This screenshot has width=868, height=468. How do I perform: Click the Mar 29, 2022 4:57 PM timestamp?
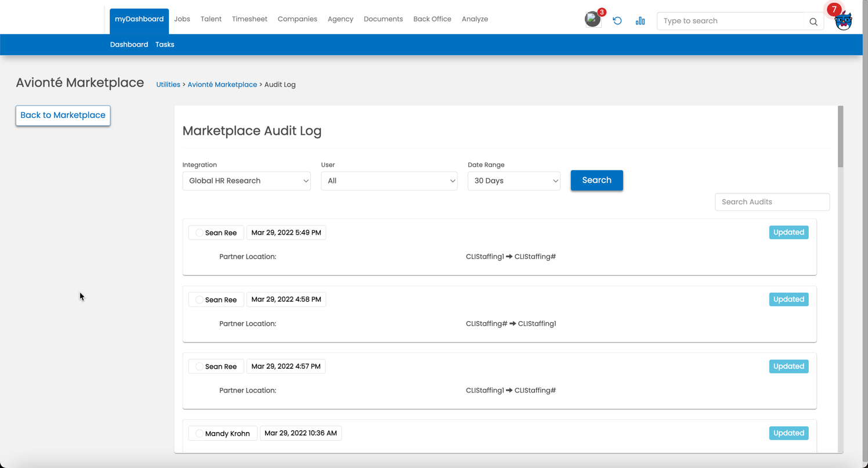click(286, 366)
